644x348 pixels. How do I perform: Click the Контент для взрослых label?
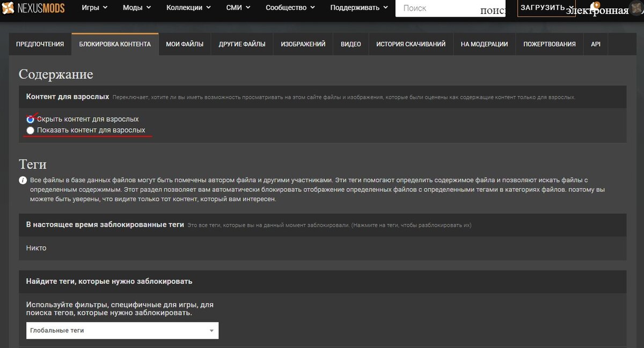(x=68, y=97)
